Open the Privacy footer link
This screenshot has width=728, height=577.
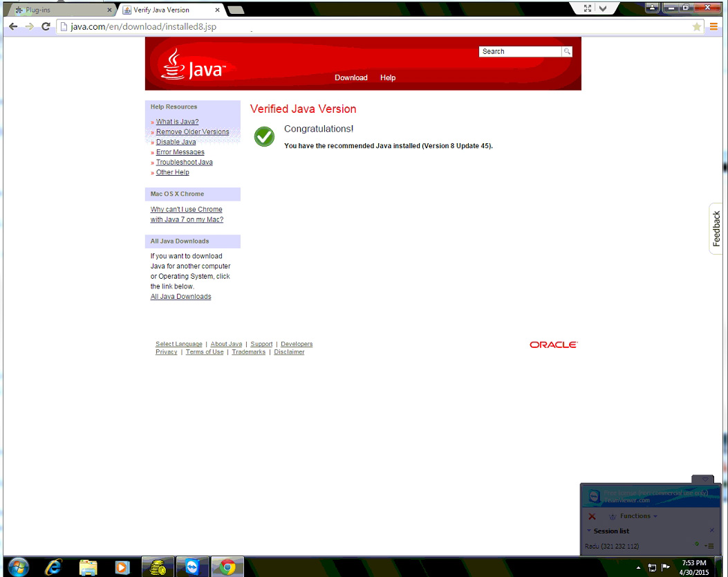pyautogui.click(x=166, y=352)
